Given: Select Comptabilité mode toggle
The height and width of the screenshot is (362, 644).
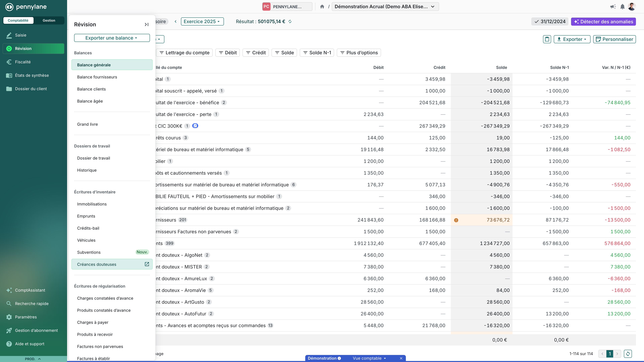Looking at the screenshot, I should (x=18, y=20).
